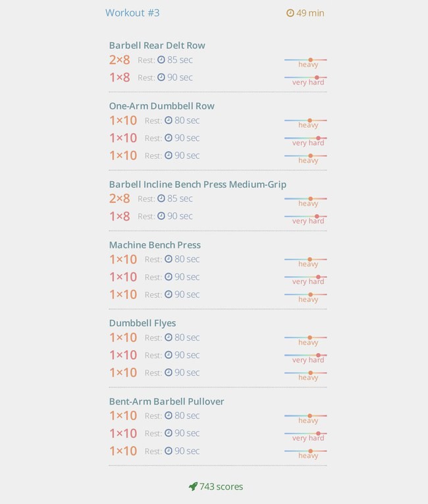The image size is (428, 504).
Task: Click the clock icon for 85 sec rest under Barbell Rear Delt Row
Action: [161, 60]
